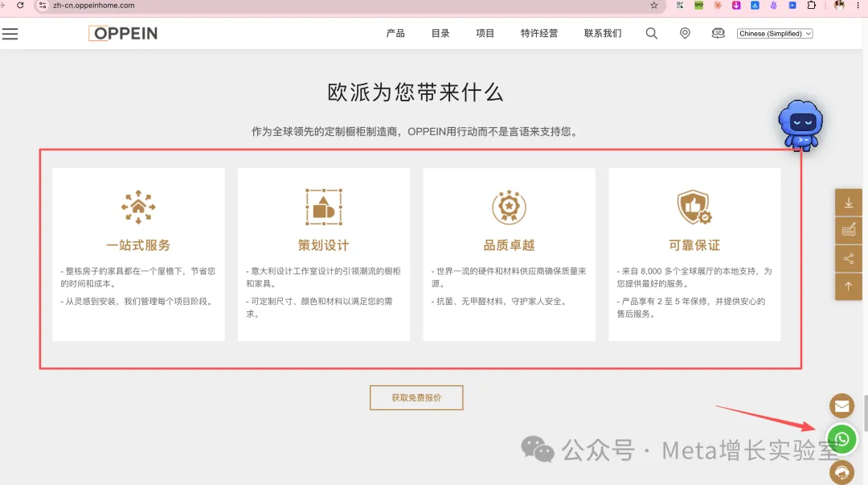Click the 策划设计 shapes icon

pyautogui.click(x=324, y=207)
